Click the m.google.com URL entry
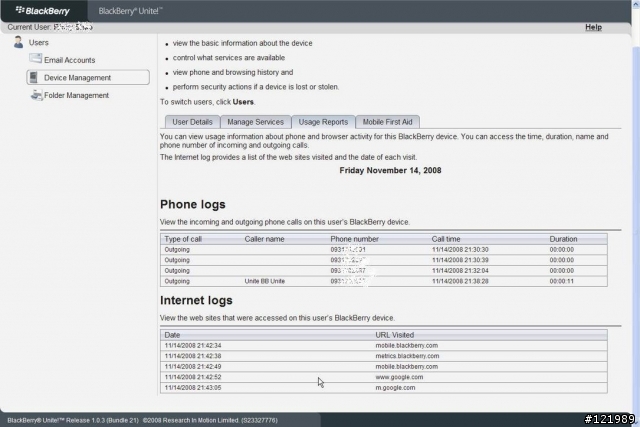 tap(395, 388)
